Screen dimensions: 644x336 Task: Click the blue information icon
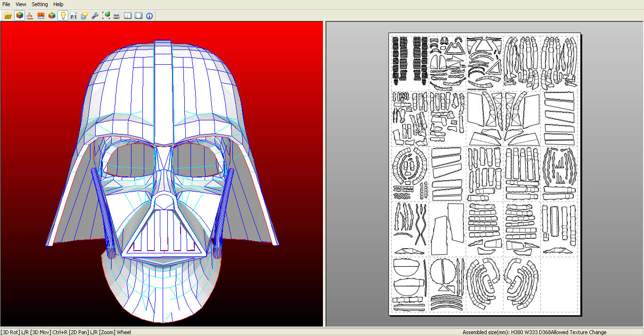click(x=149, y=16)
